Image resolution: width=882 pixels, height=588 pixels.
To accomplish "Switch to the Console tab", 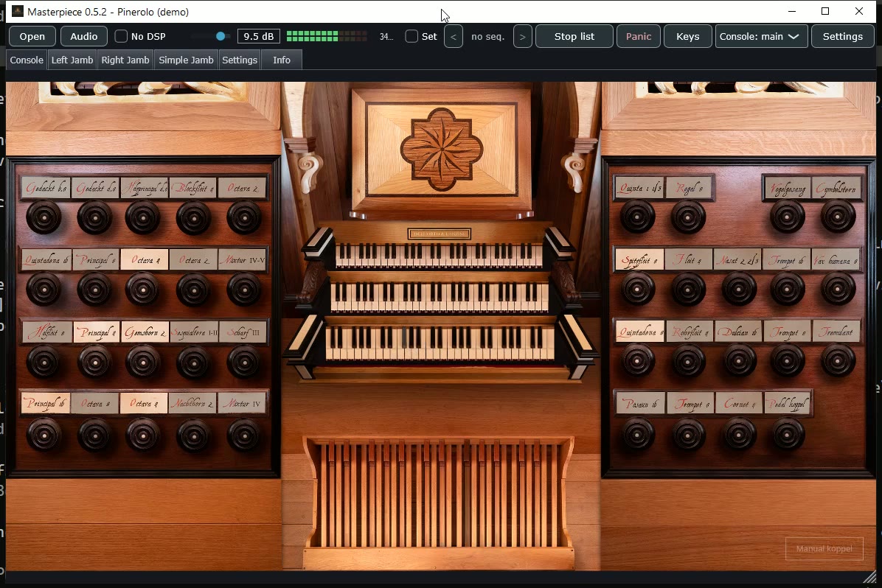I will (x=27, y=60).
